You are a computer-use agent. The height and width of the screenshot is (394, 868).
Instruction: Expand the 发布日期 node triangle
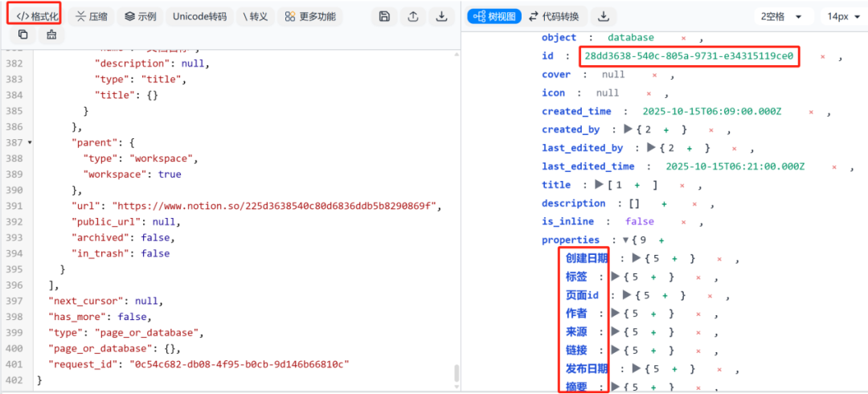click(x=636, y=368)
